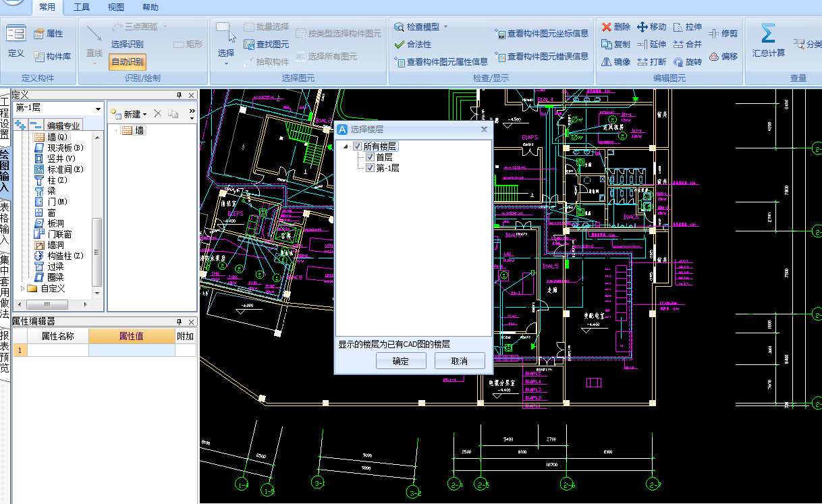Switch to the 帮助 ribbon tab
Viewport: 822px width, 504px height.
coord(150,7)
